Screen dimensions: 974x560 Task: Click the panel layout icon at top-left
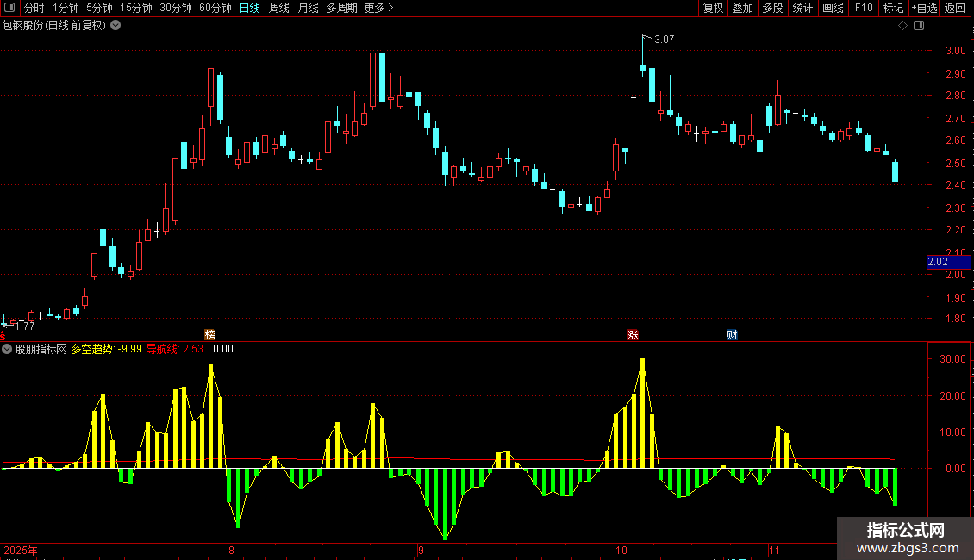pyautogui.click(x=9, y=8)
